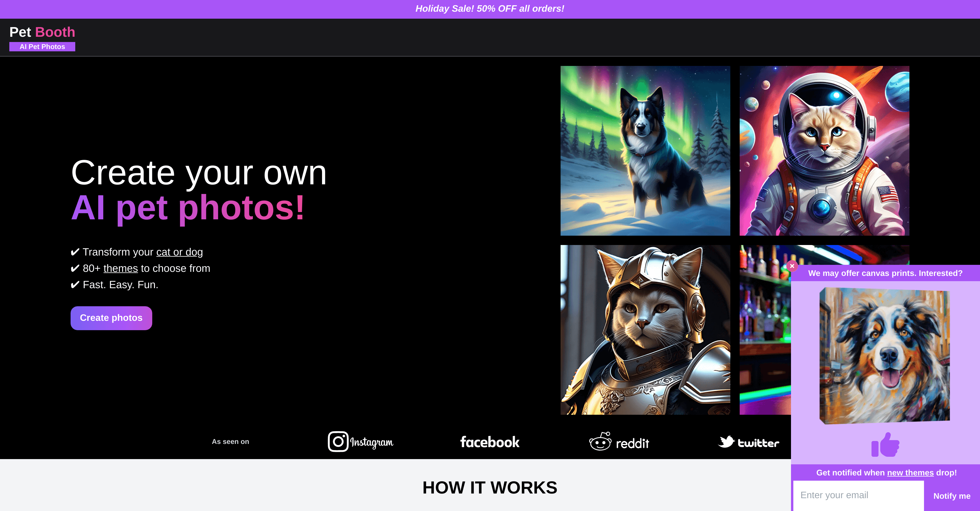Follow the 'new themes' link in popup
This screenshot has width=980, height=511.
coord(910,473)
